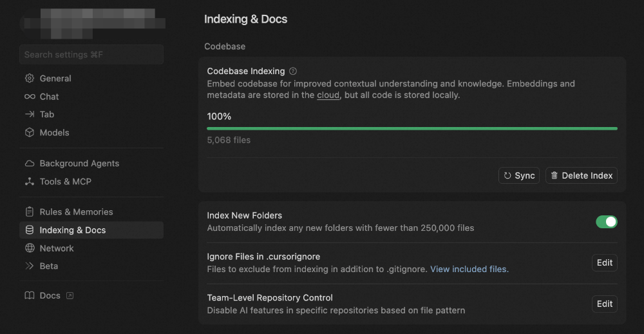Click the General gear icon
The width and height of the screenshot is (644, 334).
(x=30, y=78)
